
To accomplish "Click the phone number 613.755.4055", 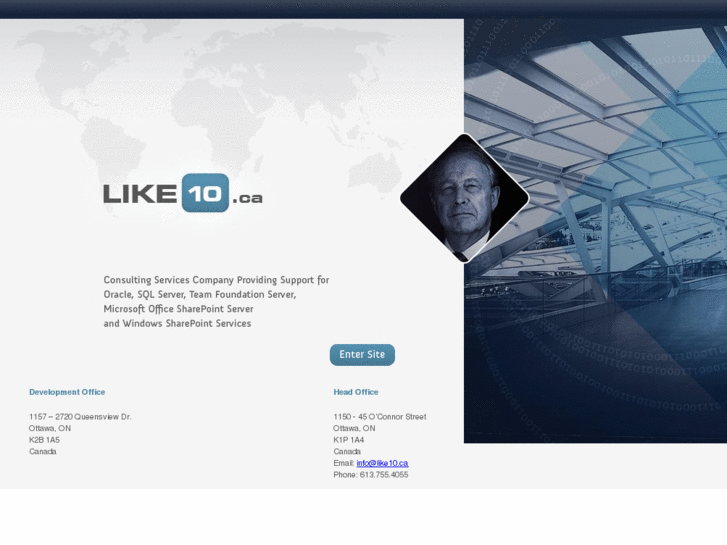I will coord(384,474).
